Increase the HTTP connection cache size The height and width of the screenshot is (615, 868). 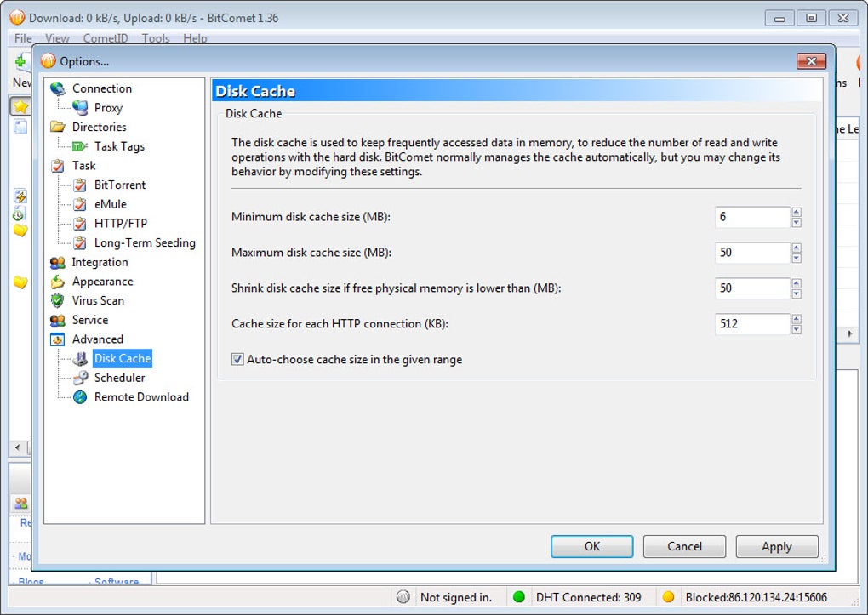click(x=796, y=318)
